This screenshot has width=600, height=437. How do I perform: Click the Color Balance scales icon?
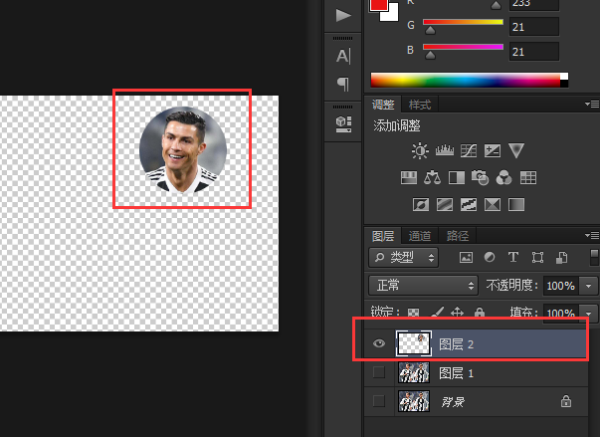pos(432,178)
